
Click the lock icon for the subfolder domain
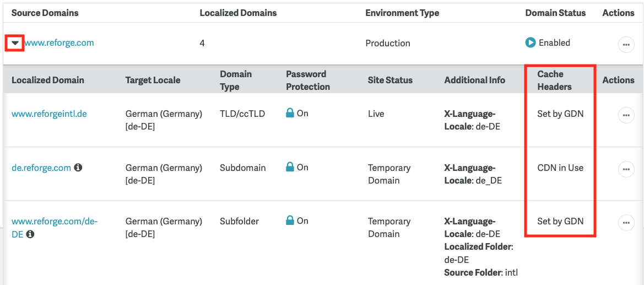(290, 221)
